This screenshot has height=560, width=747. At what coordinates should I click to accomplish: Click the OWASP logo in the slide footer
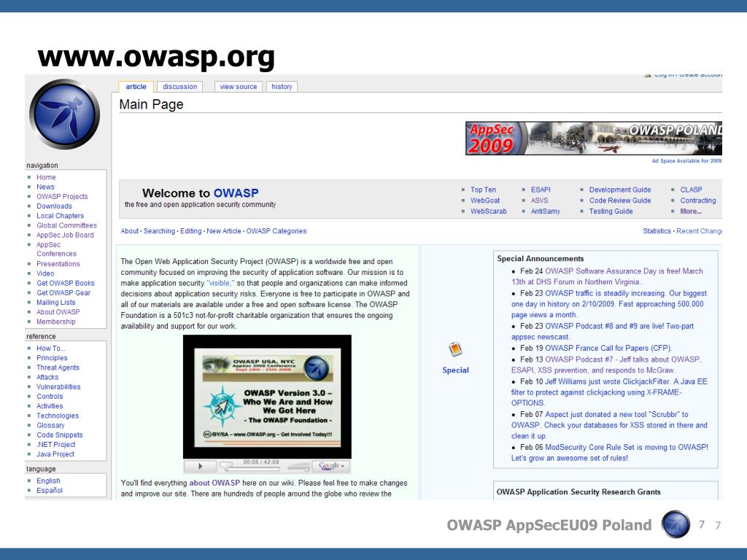(x=676, y=524)
